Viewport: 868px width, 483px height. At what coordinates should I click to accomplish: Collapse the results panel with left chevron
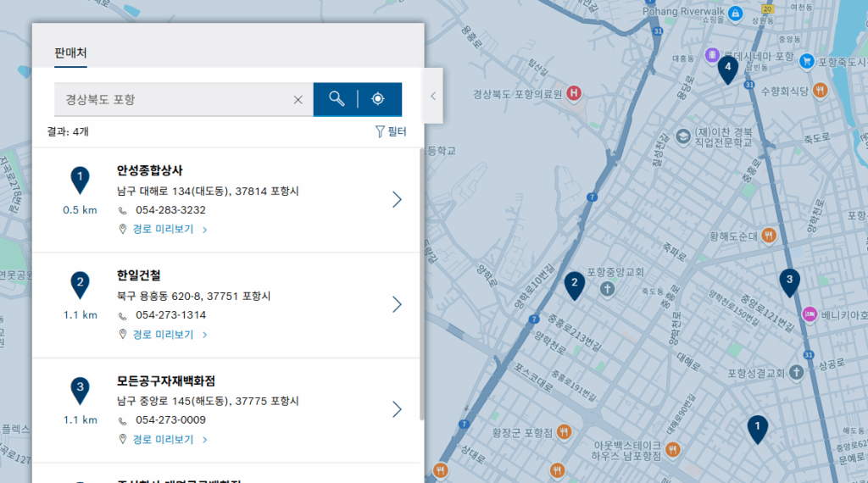433,96
